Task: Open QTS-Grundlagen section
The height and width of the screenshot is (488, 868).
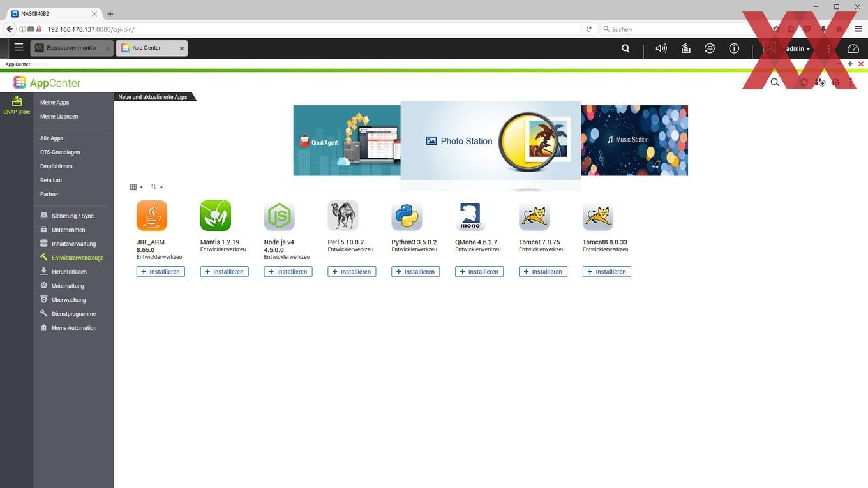Action: (x=60, y=152)
